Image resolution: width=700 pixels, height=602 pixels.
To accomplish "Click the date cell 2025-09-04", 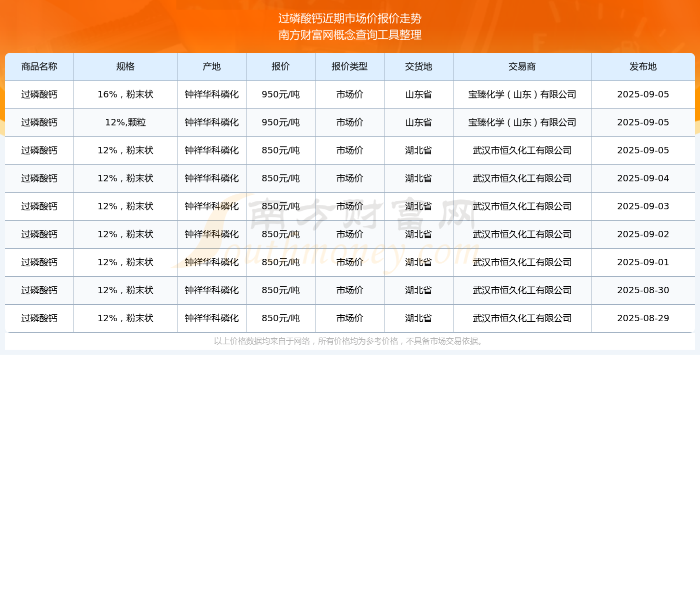I will (x=643, y=178).
